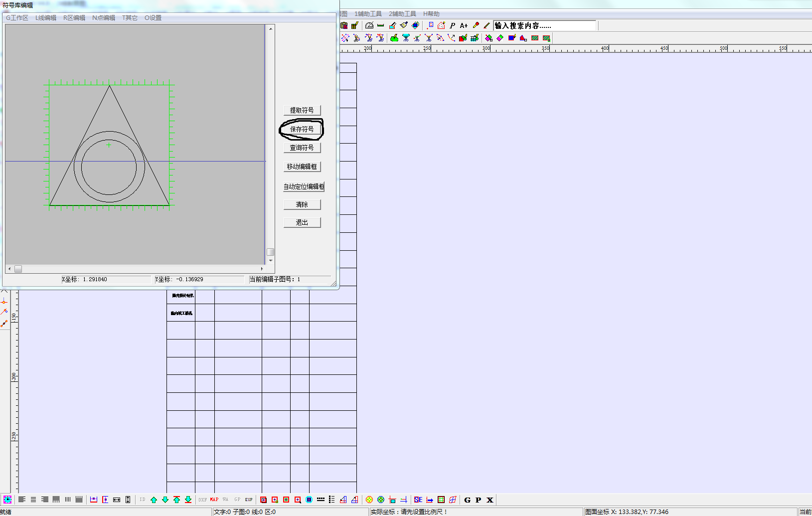Click the green diamond eraser icon
The height and width of the screenshot is (516, 812).
(x=500, y=38)
